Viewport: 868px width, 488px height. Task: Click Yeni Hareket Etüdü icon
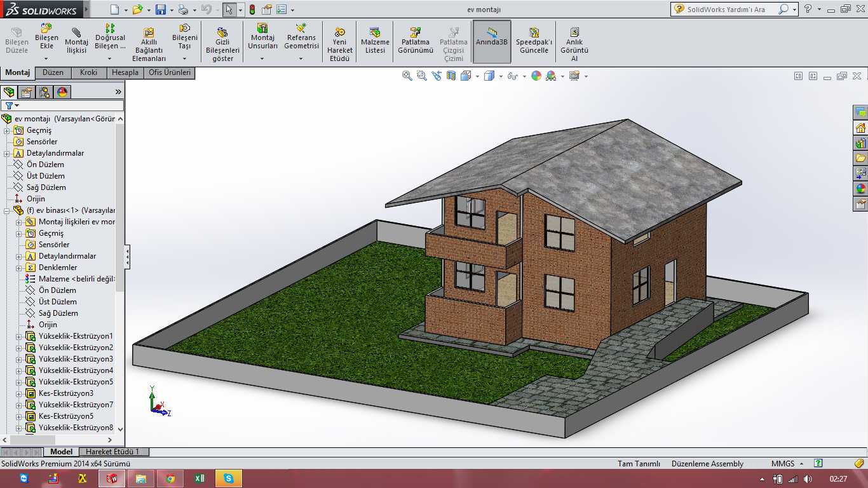click(340, 44)
